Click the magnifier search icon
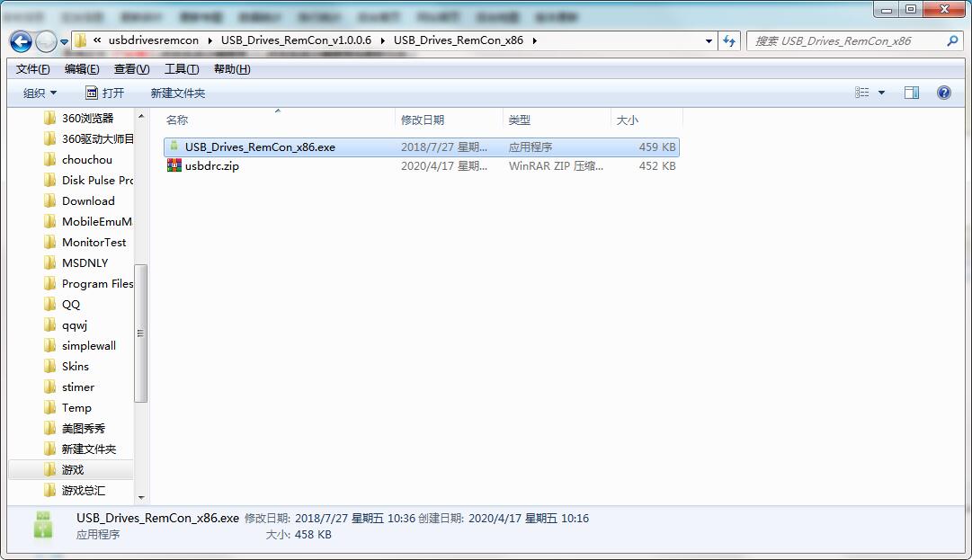The width and height of the screenshot is (972, 560). (x=952, y=40)
